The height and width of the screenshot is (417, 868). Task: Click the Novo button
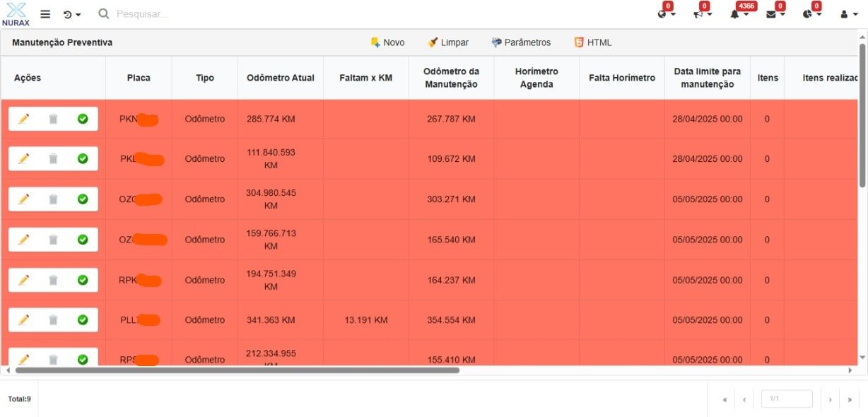[x=387, y=42]
